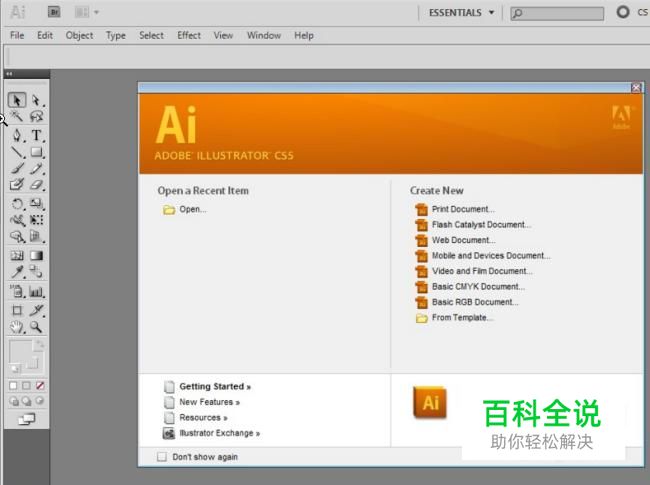Create a new Web Document

point(455,240)
